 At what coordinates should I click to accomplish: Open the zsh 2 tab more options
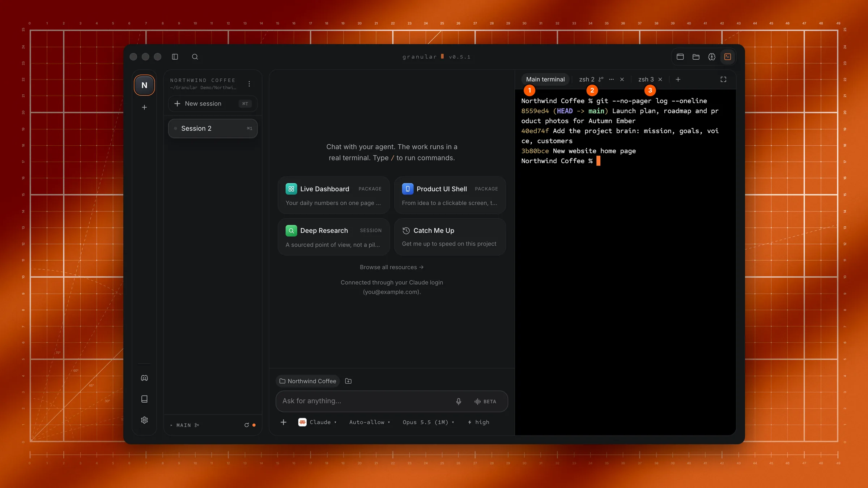[x=611, y=80]
